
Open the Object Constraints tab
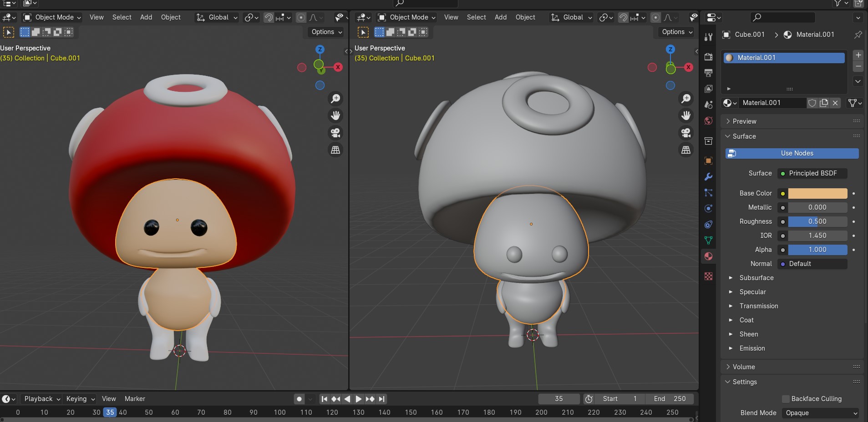[708, 224]
